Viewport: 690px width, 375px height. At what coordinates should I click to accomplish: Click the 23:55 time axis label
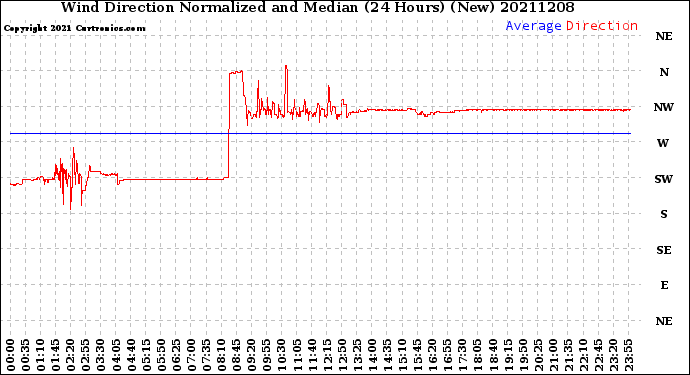[x=628, y=355]
